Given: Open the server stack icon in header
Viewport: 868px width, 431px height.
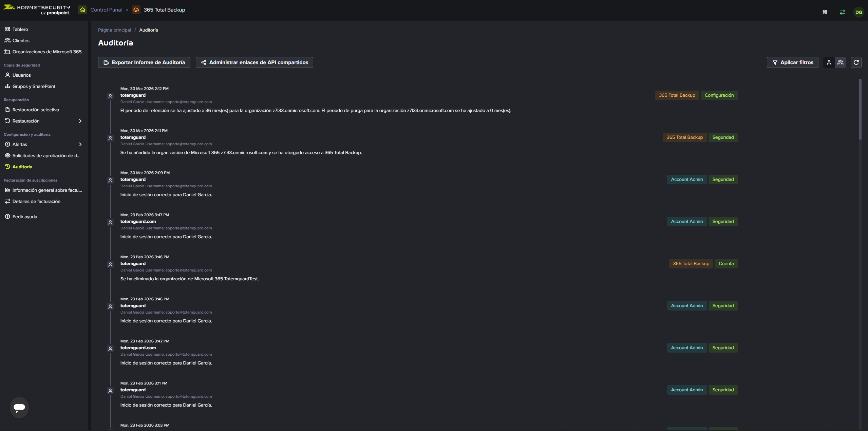Looking at the screenshot, I should pos(825,12).
